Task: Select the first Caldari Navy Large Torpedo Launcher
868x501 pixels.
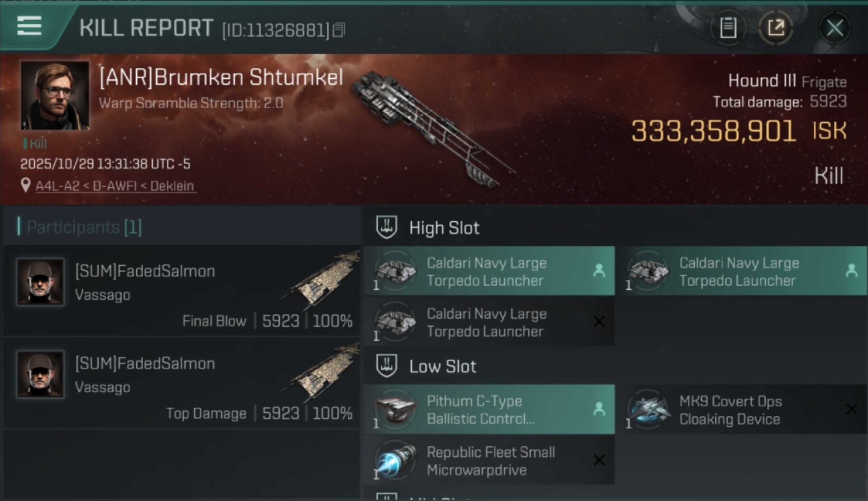Action: [489, 271]
